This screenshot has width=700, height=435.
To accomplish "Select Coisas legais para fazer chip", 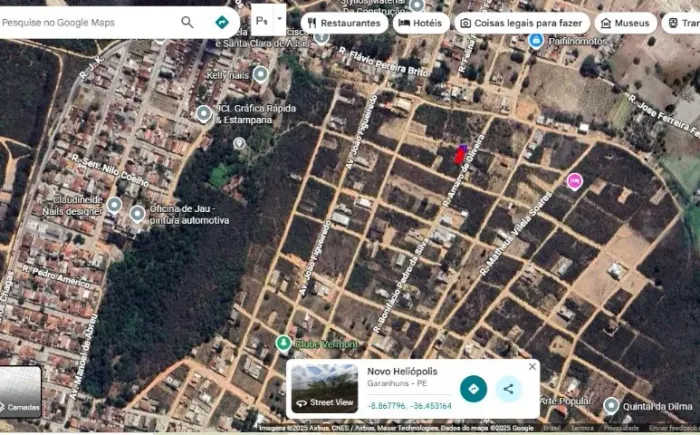I will [x=522, y=23].
